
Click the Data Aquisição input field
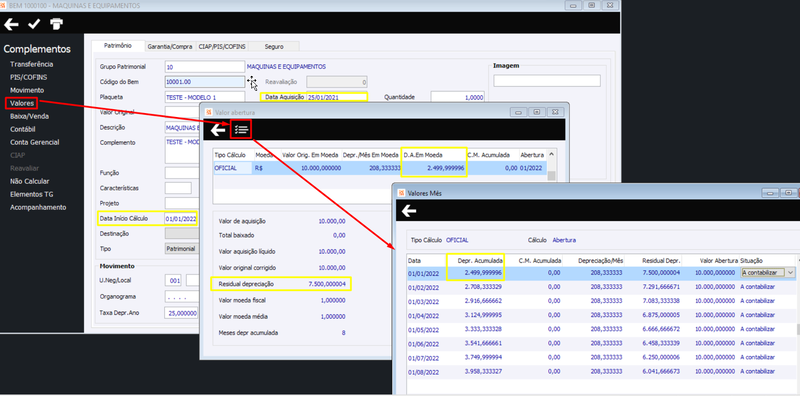[336, 97]
